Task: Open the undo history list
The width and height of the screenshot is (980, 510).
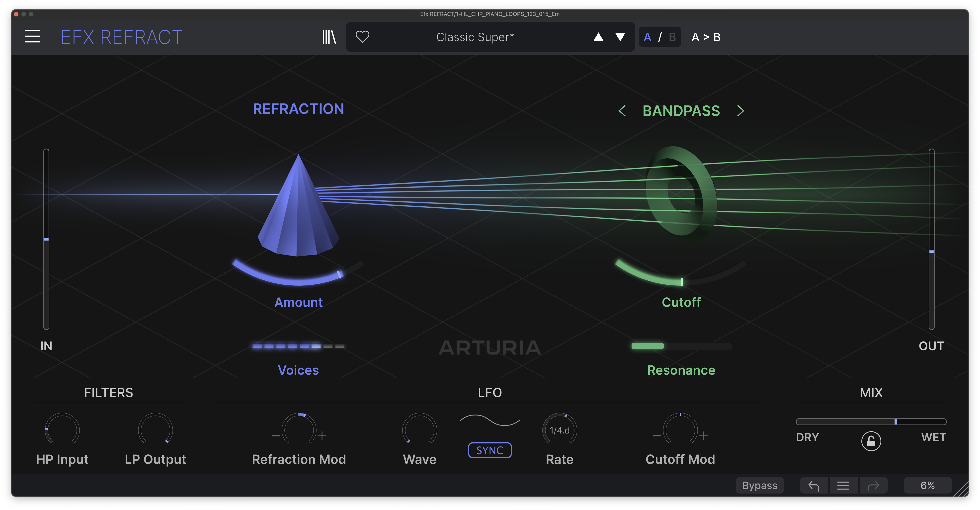Action: point(843,485)
